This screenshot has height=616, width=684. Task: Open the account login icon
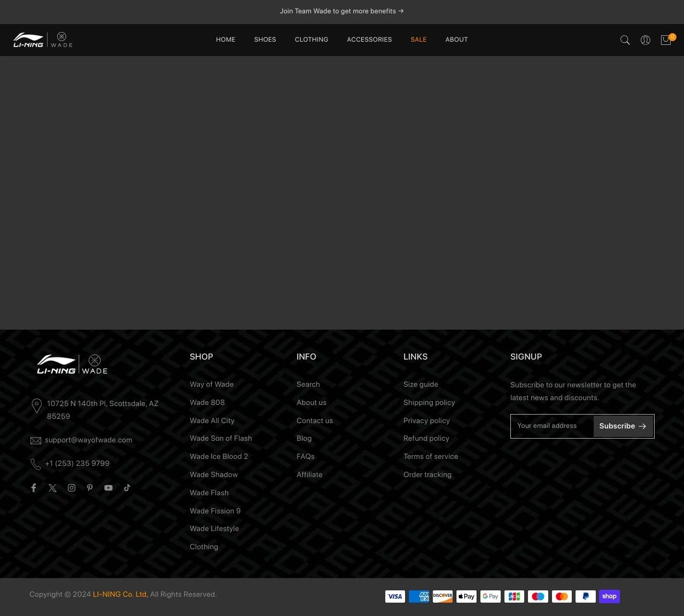[646, 40]
